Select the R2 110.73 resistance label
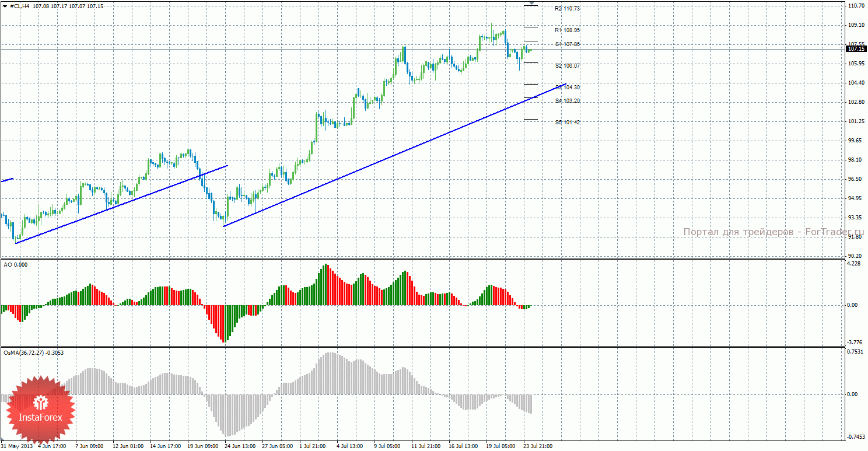 (x=568, y=9)
